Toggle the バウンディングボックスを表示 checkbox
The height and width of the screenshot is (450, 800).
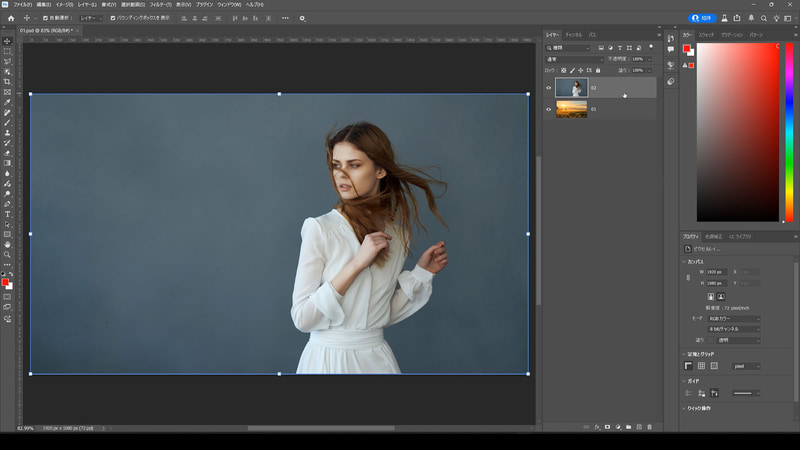click(113, 18)
